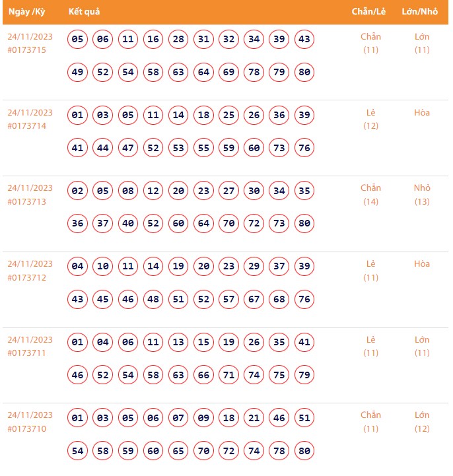The height and width of the screenshot is (476, 453).
Task: Click ball 43 in draw #0173715
Action: [304, 40]
